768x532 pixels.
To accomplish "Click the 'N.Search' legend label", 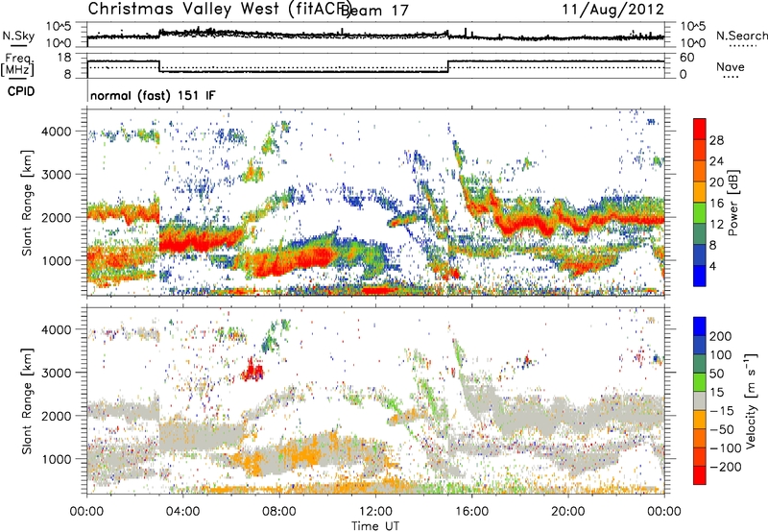I will click(741, 36).
